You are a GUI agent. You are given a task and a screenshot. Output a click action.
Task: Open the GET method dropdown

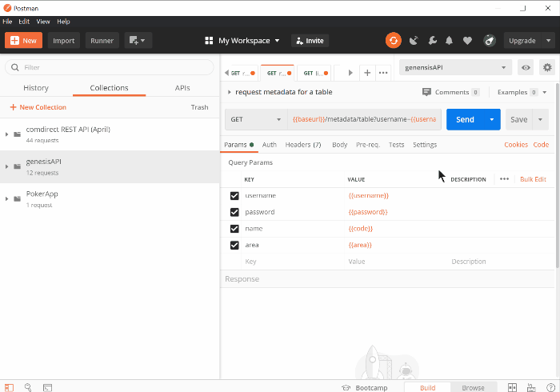pyautogui.click(x=256, y=119)
